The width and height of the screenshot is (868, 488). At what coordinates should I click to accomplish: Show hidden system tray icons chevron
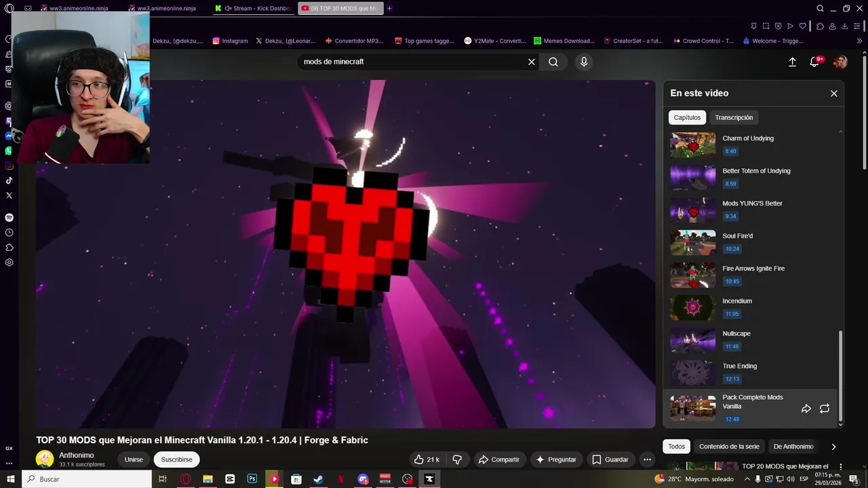(x=747, y=479)
